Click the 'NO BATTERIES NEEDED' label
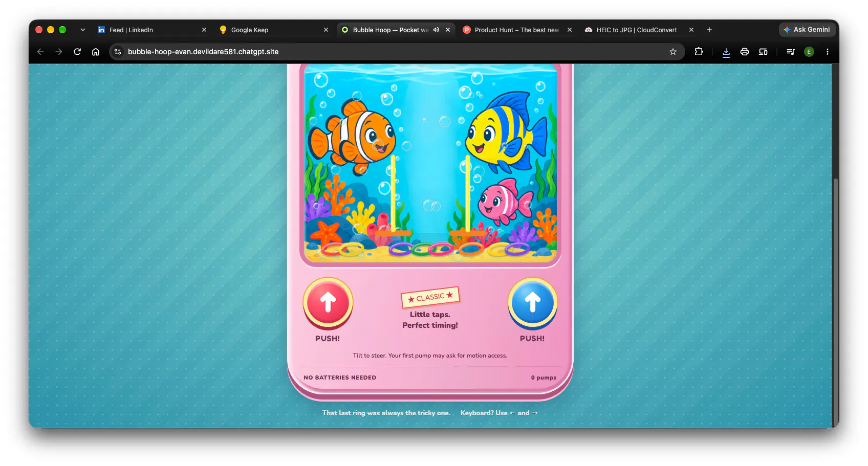The height and width of the screenshot is (466, 868). [340, 378]
